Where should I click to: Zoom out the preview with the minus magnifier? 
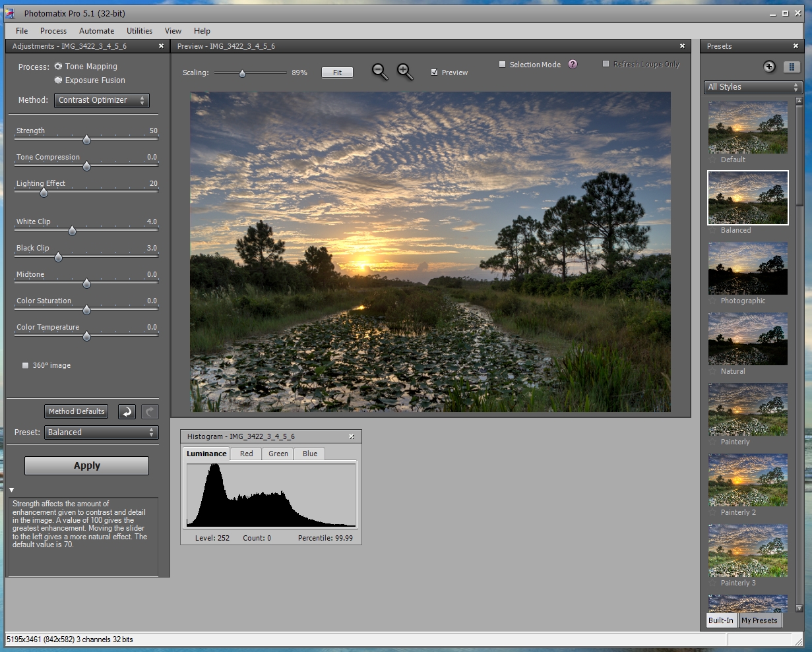(x=380, y=72)
